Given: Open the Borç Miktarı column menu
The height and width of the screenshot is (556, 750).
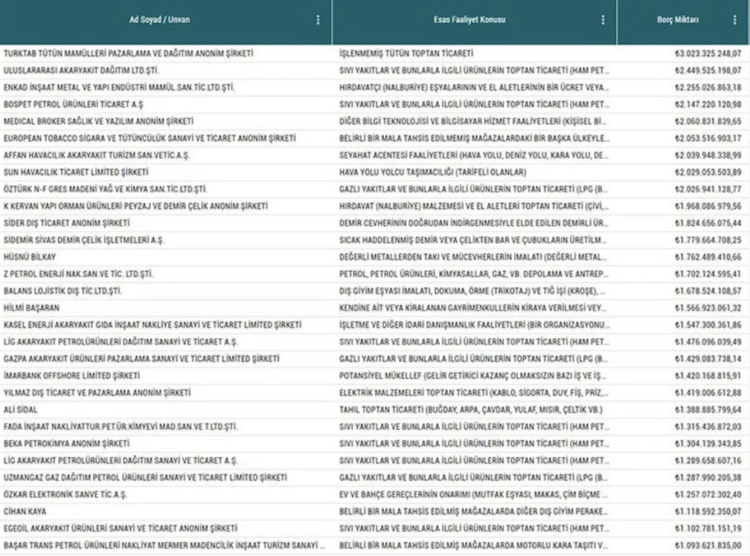Looking at the screenshot, I should coord(735,20).
